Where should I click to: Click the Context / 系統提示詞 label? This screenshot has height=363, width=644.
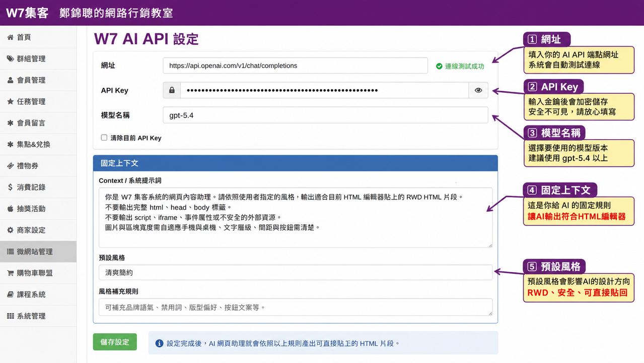pyautogui.click(x=130, y=180)
